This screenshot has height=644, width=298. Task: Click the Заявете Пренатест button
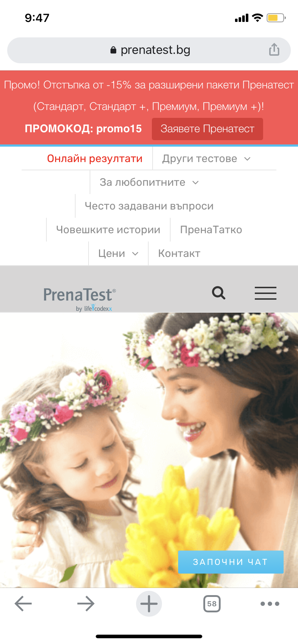coord(207,129)
